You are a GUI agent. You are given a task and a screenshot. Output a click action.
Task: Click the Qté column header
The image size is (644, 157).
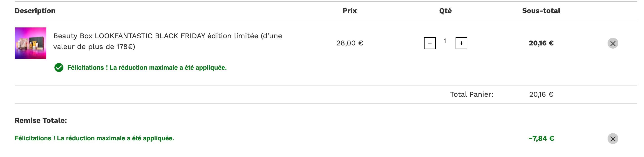coord(445,11)
